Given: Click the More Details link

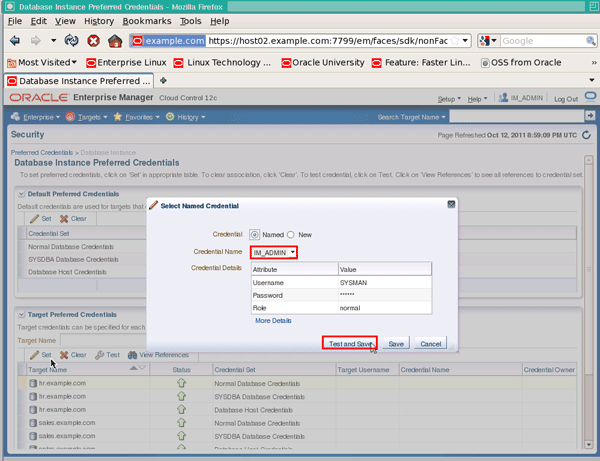Looking at the screenshot, I should tap(273, 321).
